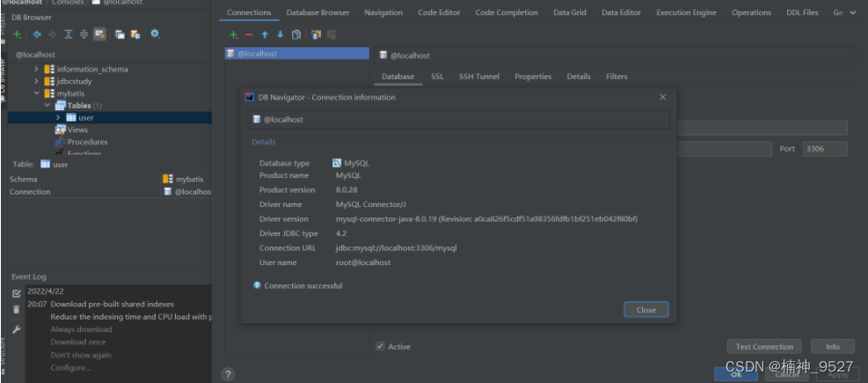The height and width of the screenshot is (383, 868).
Task: Click the Info button
Action: 833,346
